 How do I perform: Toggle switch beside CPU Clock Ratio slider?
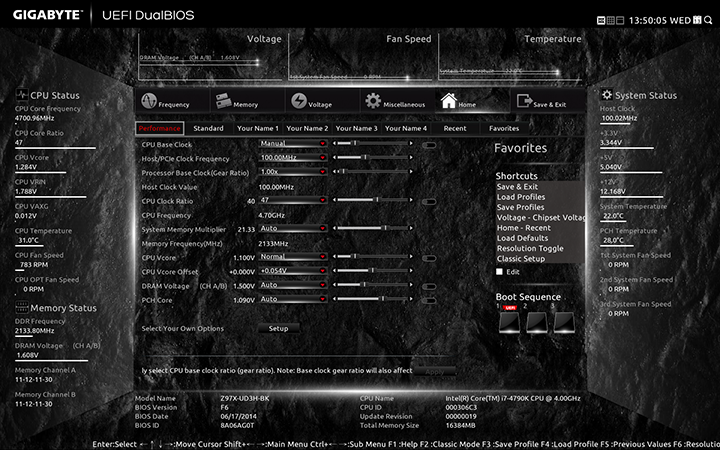click(x=429, y=201)
